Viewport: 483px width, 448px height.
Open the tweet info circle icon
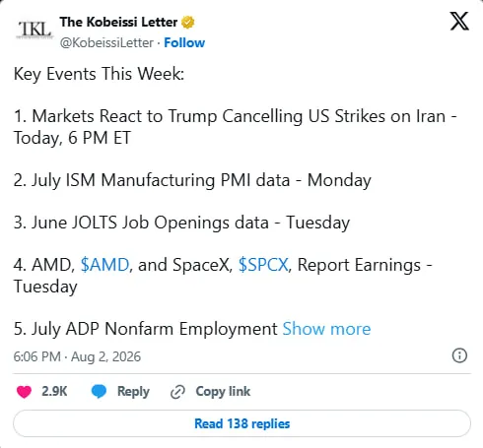tap(459, 355)
